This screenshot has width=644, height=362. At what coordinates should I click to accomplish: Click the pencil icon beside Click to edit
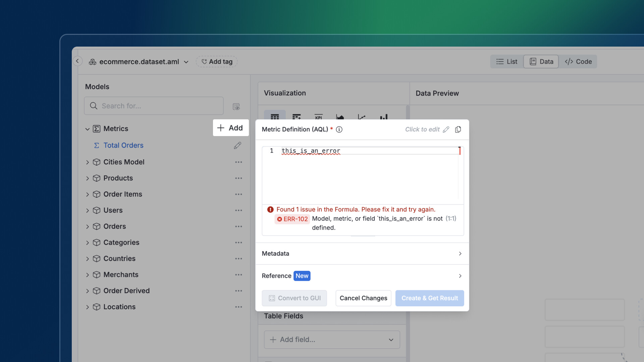point(446,129)
